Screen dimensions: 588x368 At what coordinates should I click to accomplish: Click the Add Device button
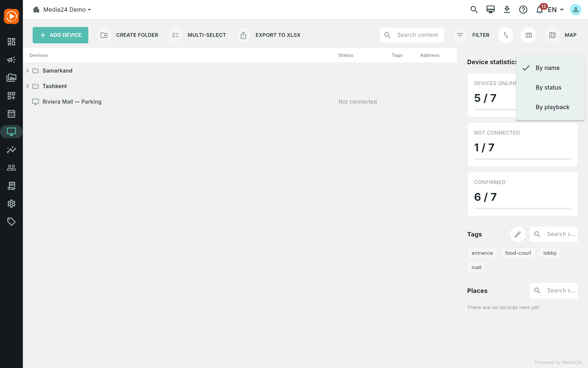[x=60, y=35]
